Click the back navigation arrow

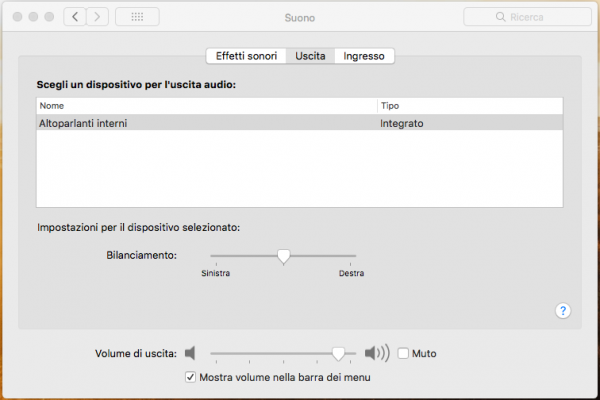[x=75, y=17]
